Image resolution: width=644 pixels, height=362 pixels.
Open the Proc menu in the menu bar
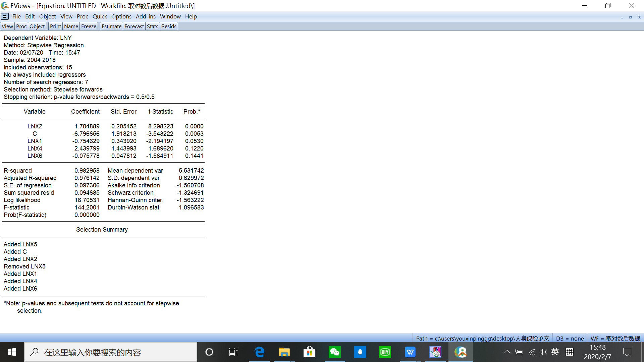pos(82,16)
